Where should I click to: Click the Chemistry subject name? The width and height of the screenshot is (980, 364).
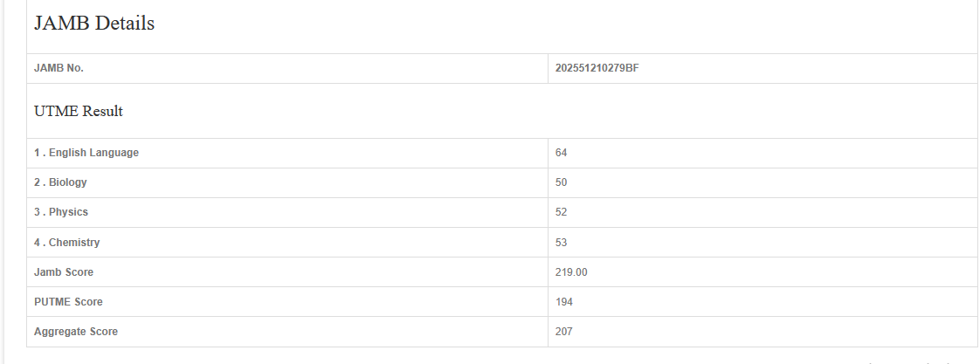(74, 242)
